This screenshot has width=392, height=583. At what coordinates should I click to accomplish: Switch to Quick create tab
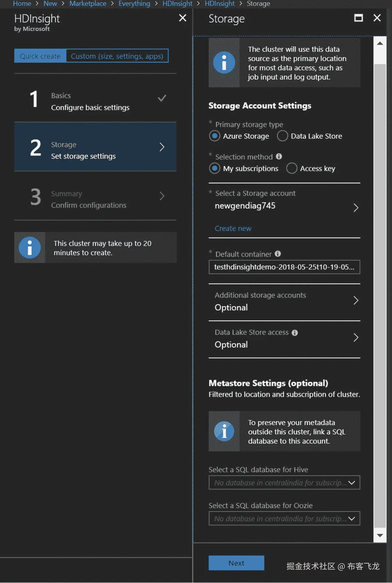(x=40, y=56)
